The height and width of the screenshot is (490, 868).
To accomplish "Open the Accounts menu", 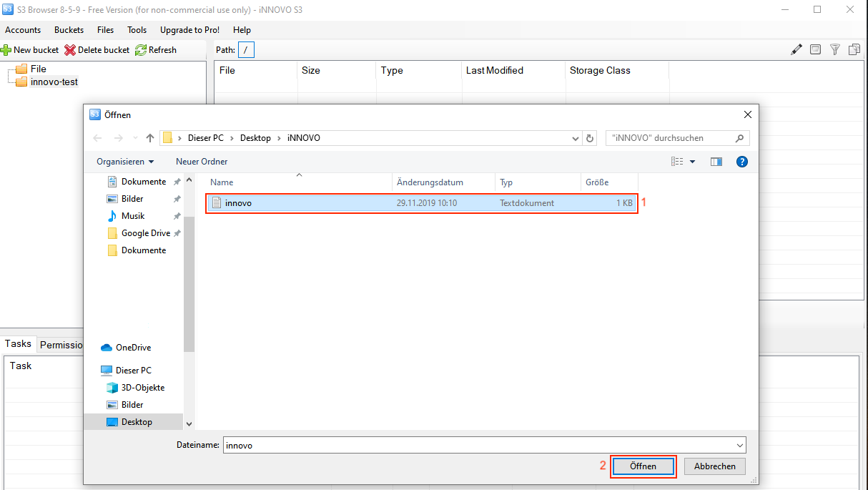I will 23,30.
